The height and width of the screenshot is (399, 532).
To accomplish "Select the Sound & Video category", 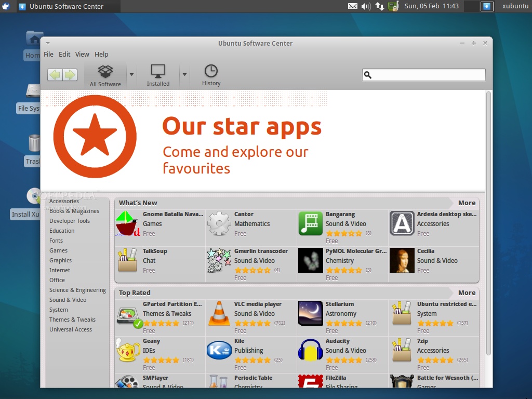I will coord(68,300).
